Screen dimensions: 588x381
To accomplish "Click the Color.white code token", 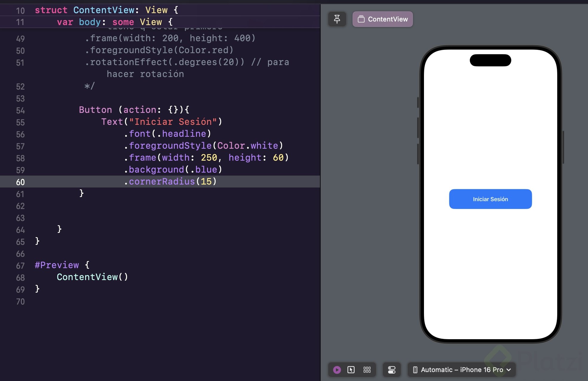I will 248,146.
